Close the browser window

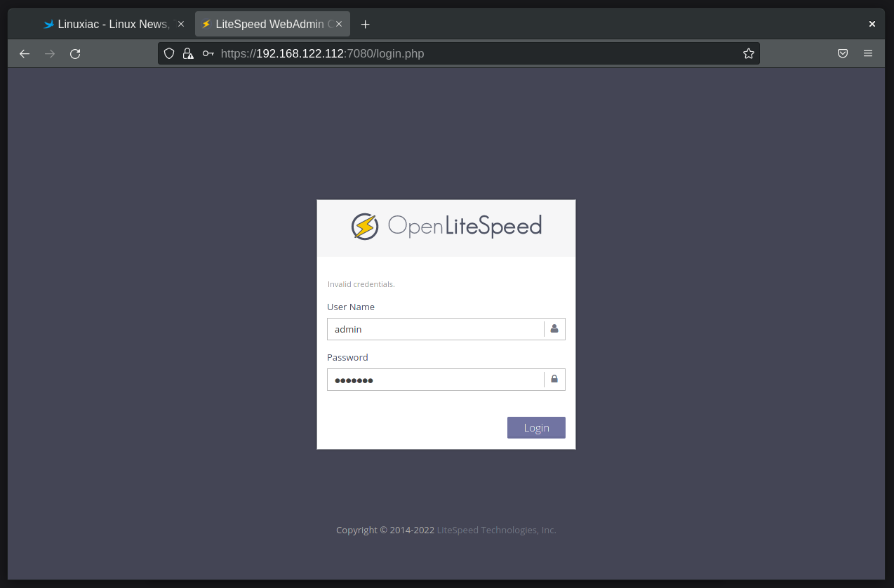pyautogui.click(x=872, y=24)
